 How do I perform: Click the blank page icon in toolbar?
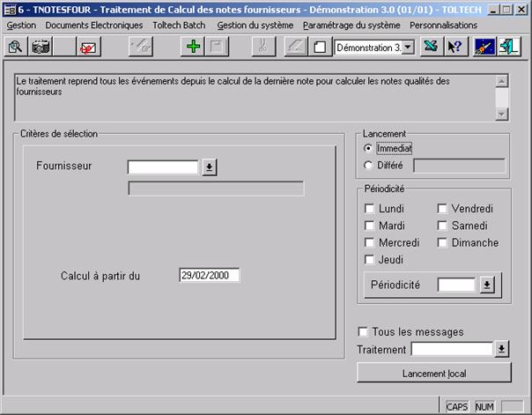point(320,47)
